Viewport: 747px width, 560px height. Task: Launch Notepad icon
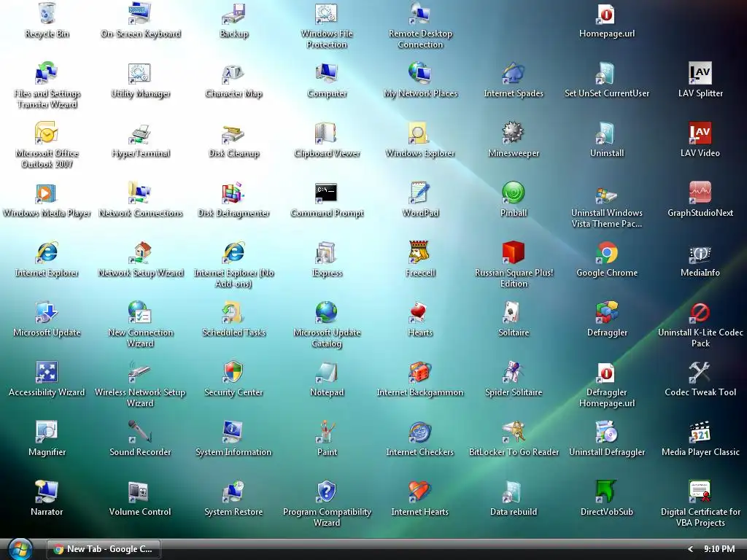pyautogui.click(x=327, y=372)
